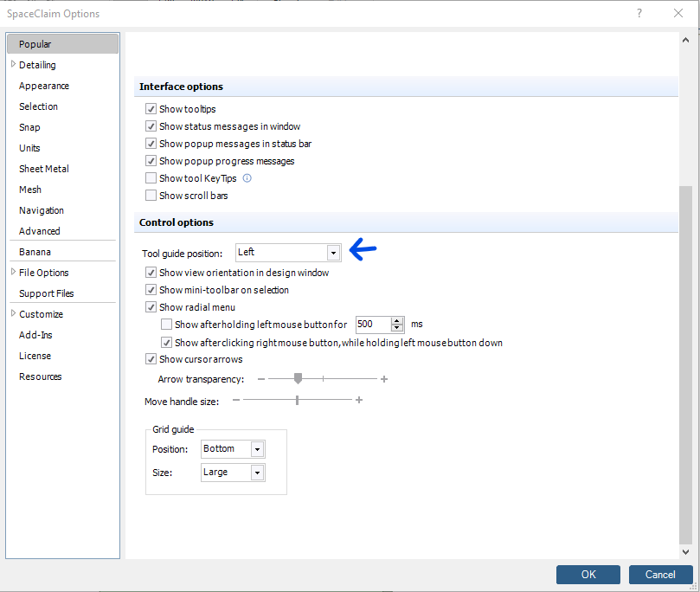Click the Move handle size slider thumb
700x592 pixels.
[297, 400]
